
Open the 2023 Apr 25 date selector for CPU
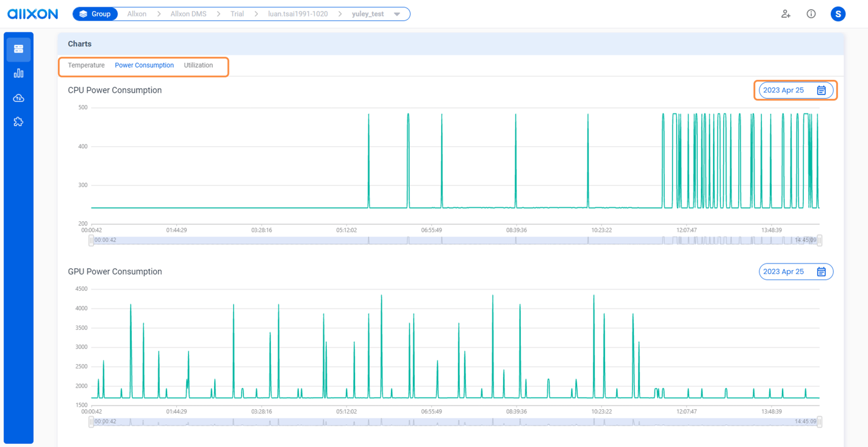coord(784,90)
